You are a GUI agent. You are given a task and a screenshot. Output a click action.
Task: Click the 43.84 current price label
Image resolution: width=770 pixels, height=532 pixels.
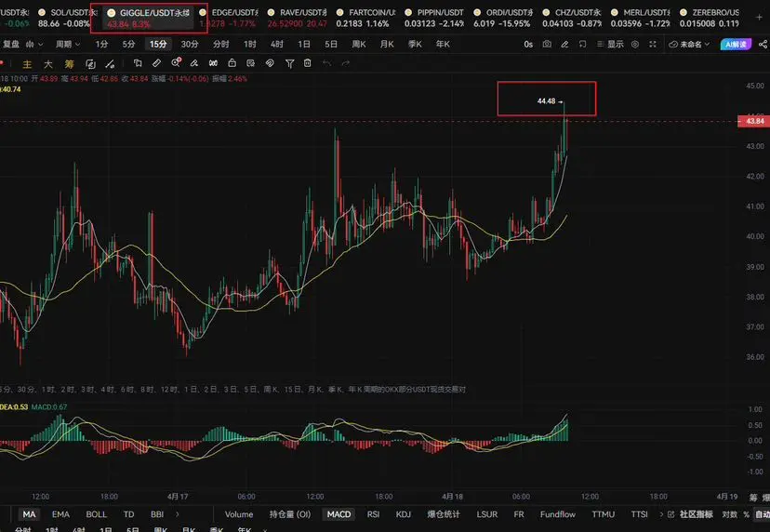pyautogui.click(x=753, y=121)
